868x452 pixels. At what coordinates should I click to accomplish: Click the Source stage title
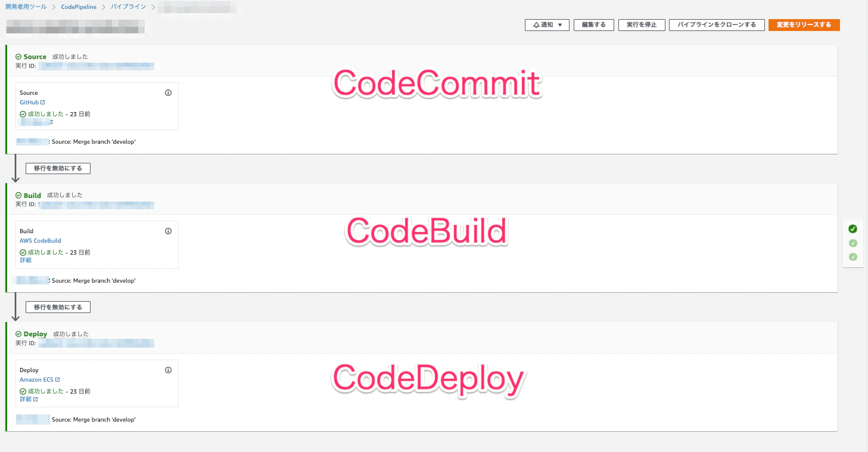click(35, 57)
